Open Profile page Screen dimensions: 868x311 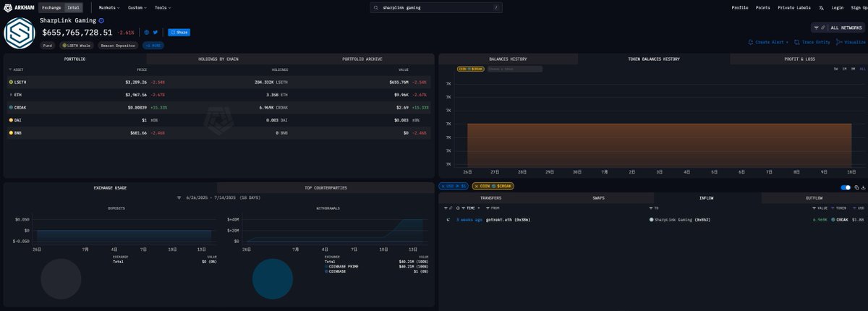(x=740, y=7)
